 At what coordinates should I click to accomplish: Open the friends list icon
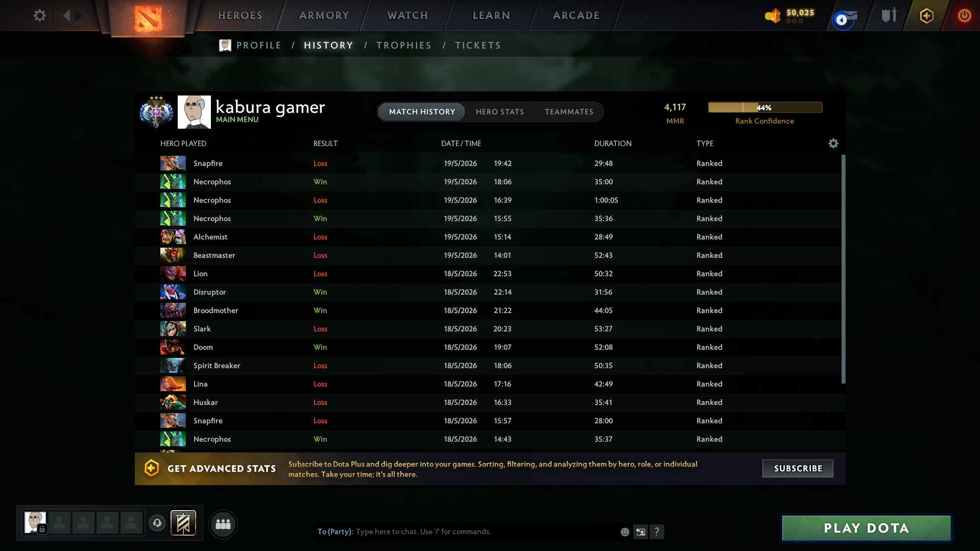[223, 524]
